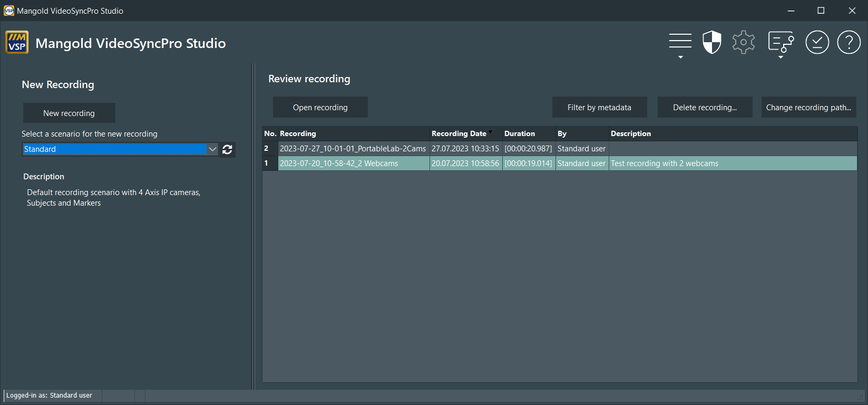Open help question mark icon
The height and width of the screenshot is (405, 868).
tap(849, 42)
